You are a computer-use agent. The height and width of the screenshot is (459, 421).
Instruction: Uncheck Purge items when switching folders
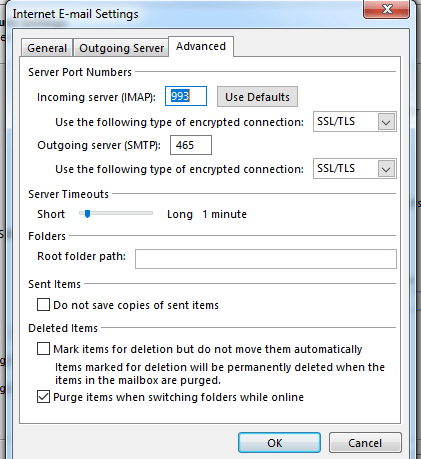[x=43, y=397]
